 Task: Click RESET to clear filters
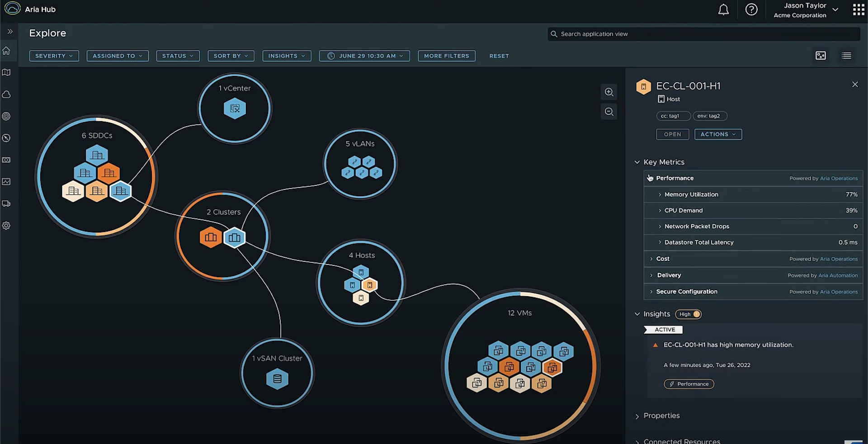coord(499,56)
